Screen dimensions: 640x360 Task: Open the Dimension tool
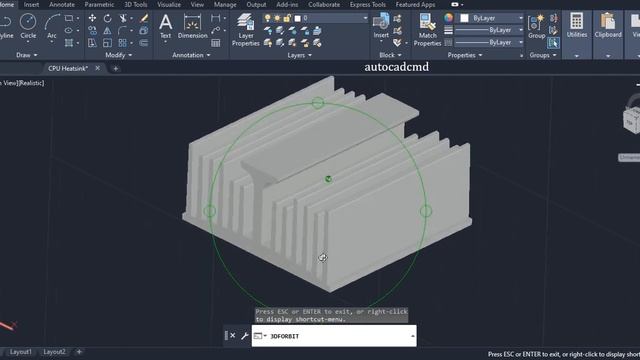point(193,26)
